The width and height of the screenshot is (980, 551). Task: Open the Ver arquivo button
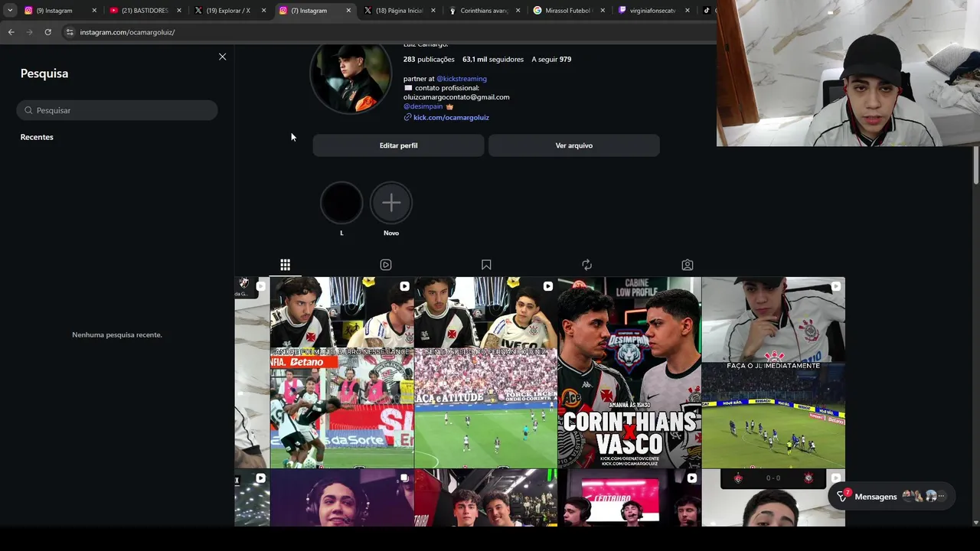tap(574, 145)
